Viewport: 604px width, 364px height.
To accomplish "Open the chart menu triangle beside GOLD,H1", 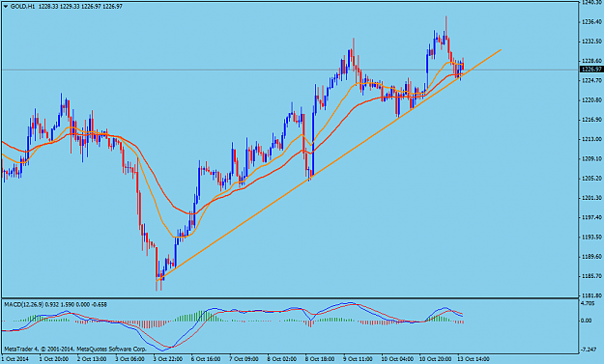I will click(6, 7).
